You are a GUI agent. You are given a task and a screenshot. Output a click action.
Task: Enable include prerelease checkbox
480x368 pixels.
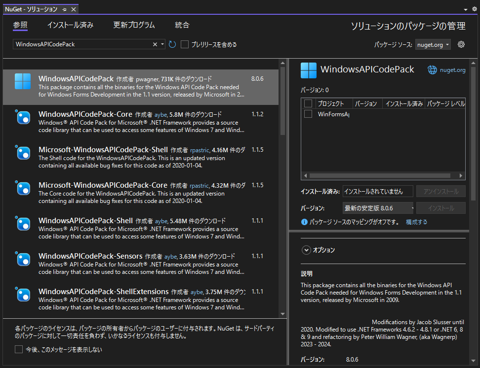[x=184, y=44]
